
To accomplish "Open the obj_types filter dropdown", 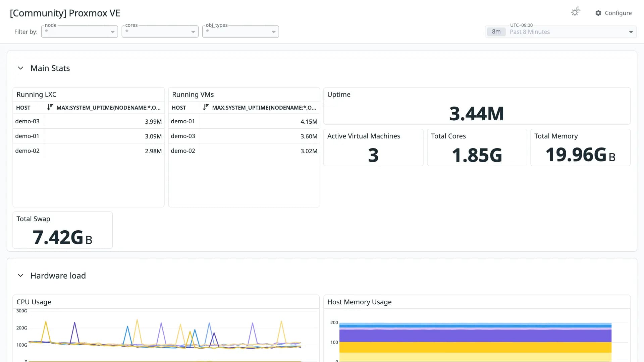I will (240, 32).
